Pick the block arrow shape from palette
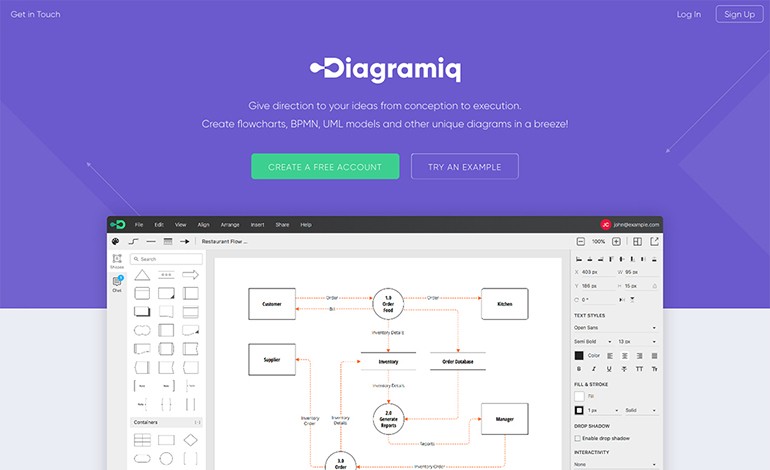The image size is (770, 470). 190,275
